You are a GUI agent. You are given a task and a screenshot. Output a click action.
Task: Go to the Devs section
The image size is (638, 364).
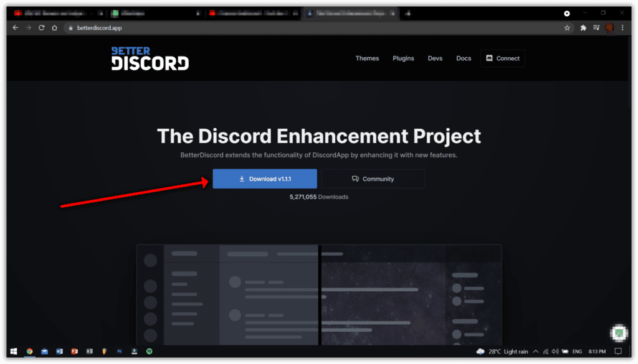pos(435,58)
